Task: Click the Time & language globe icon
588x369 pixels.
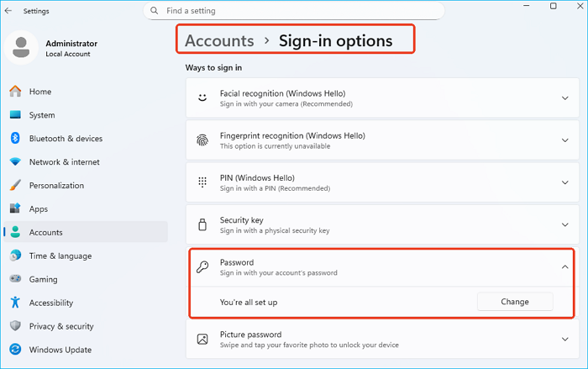Action: click(x=15, y=256)
